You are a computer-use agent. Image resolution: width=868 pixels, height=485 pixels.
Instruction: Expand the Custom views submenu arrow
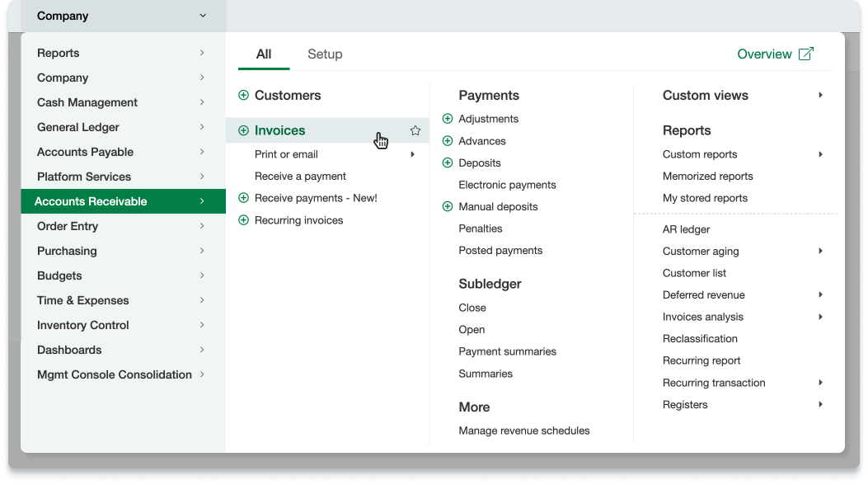820,96
